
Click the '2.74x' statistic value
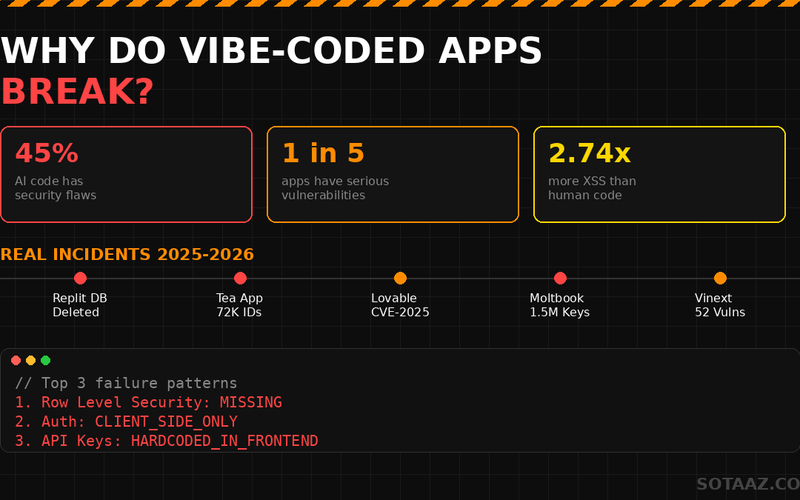click(x=589, y=153)
